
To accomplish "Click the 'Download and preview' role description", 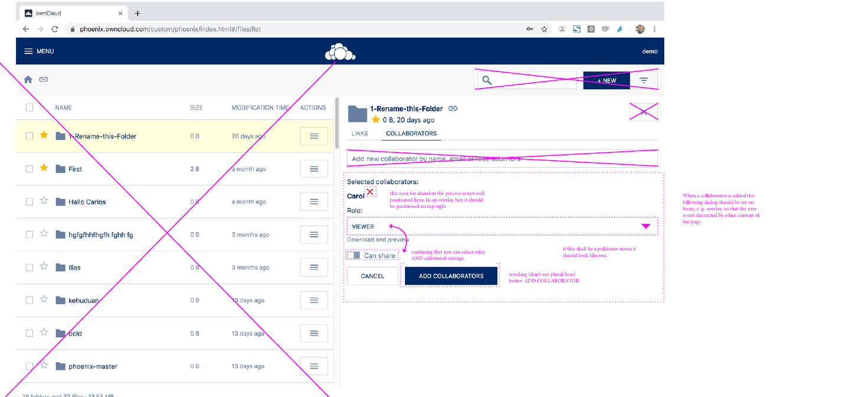I will 378,239.
